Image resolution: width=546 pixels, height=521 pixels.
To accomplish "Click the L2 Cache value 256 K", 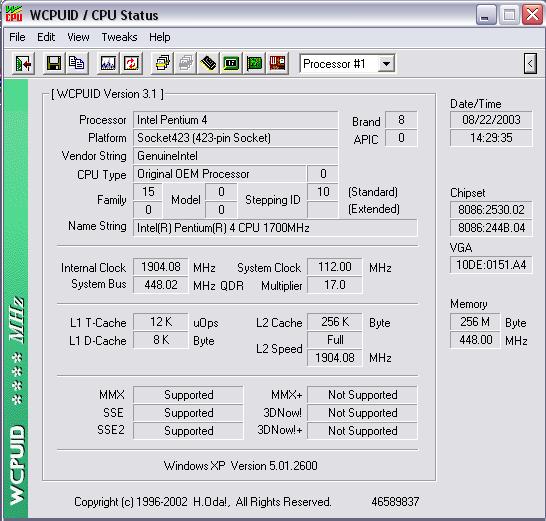I will point(335,322).
